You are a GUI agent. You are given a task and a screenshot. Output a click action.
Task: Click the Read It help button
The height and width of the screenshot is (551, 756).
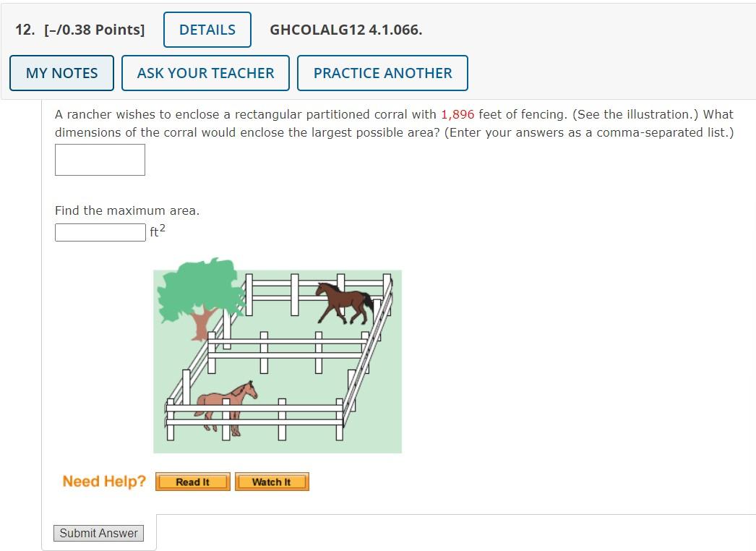(x=192, y=481)
